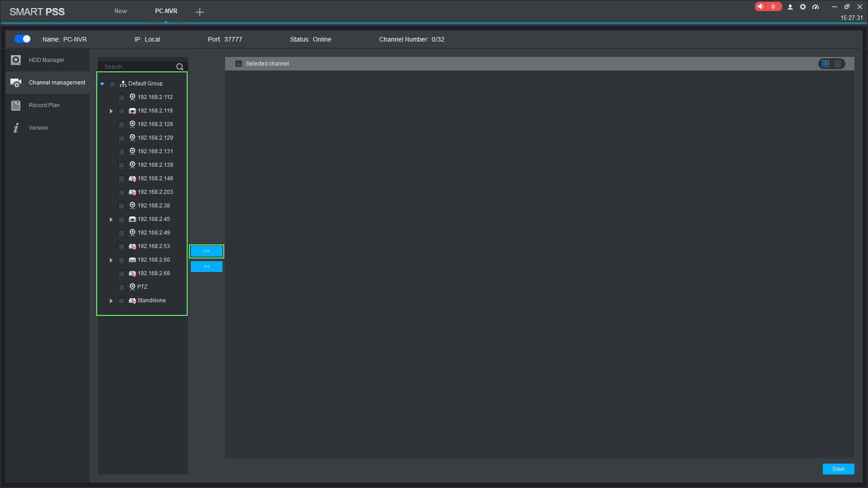The width and height of the screenshot is (868, 488).
Task: Click the Version info icon
Action: (x=16, y=128)
